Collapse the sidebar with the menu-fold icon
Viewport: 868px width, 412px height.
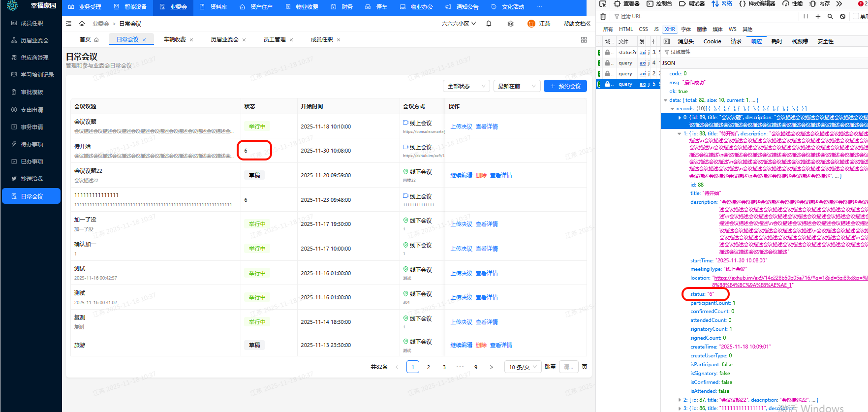[x=69, y=24]
